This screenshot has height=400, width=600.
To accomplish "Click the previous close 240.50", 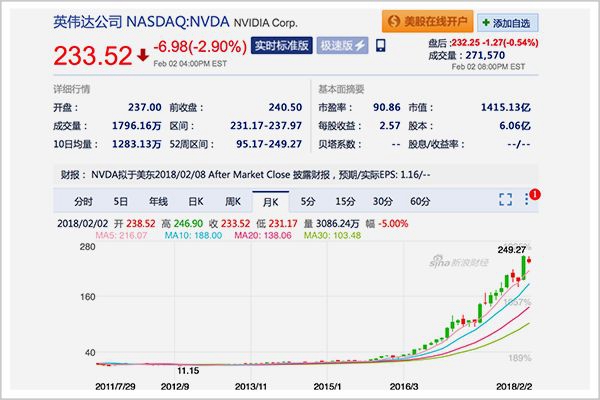I will point(285,107).
